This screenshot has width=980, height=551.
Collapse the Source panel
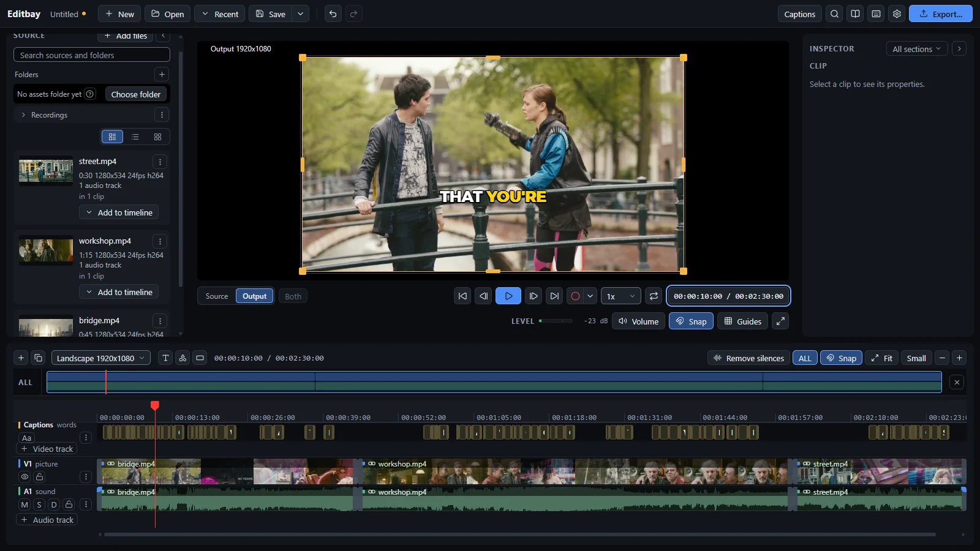[x=163, y=36]
